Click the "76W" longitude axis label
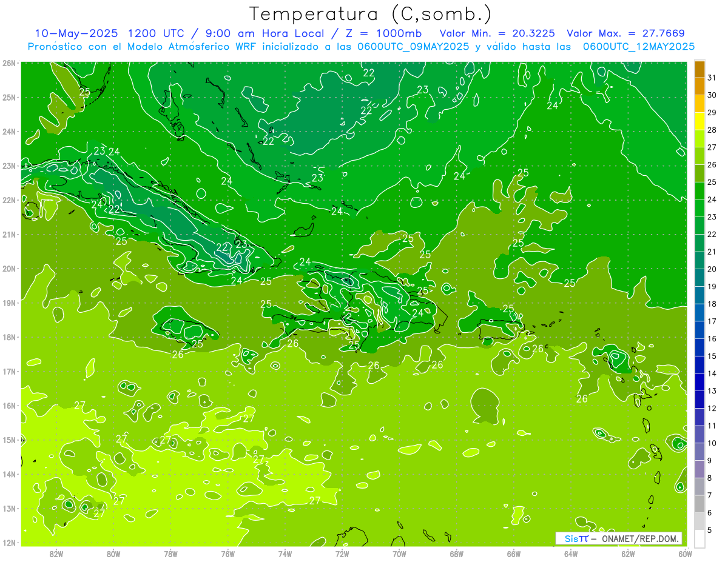Viewport: 728px width, 562px height. tap(227, 553)
